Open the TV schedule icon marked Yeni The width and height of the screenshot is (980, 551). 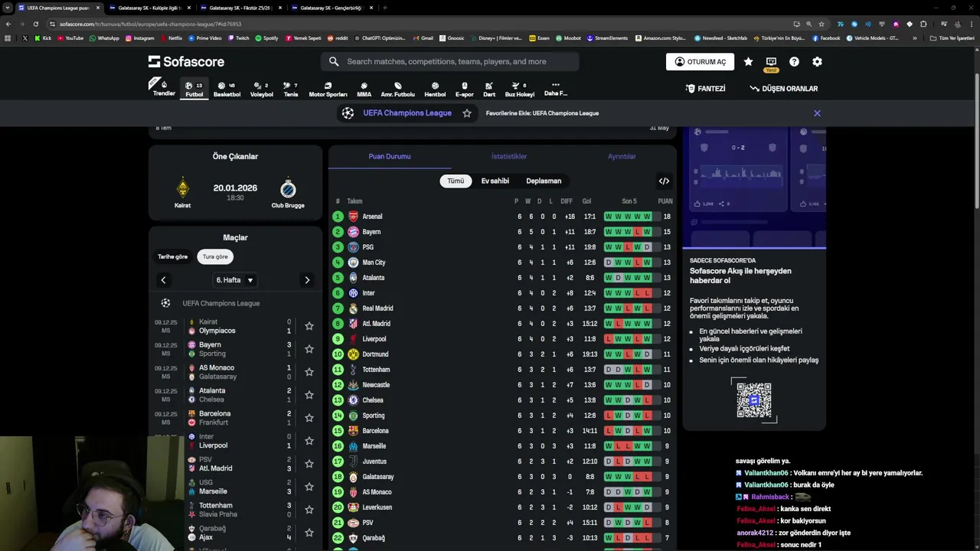[x=771, y=63]
